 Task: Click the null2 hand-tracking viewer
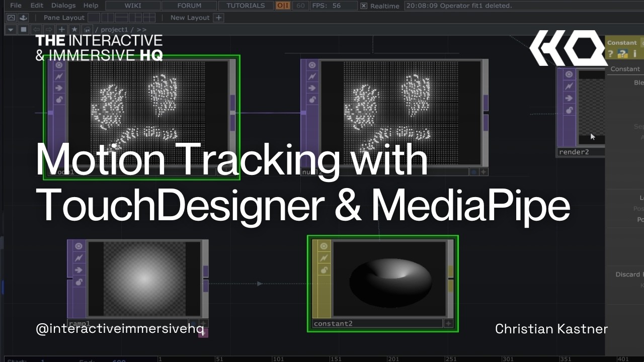401,113
